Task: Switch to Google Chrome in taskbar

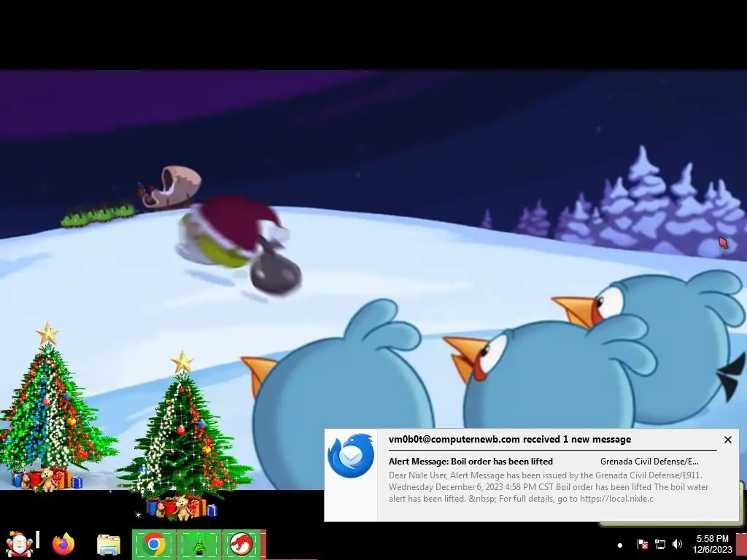Action: pos(154,544)
